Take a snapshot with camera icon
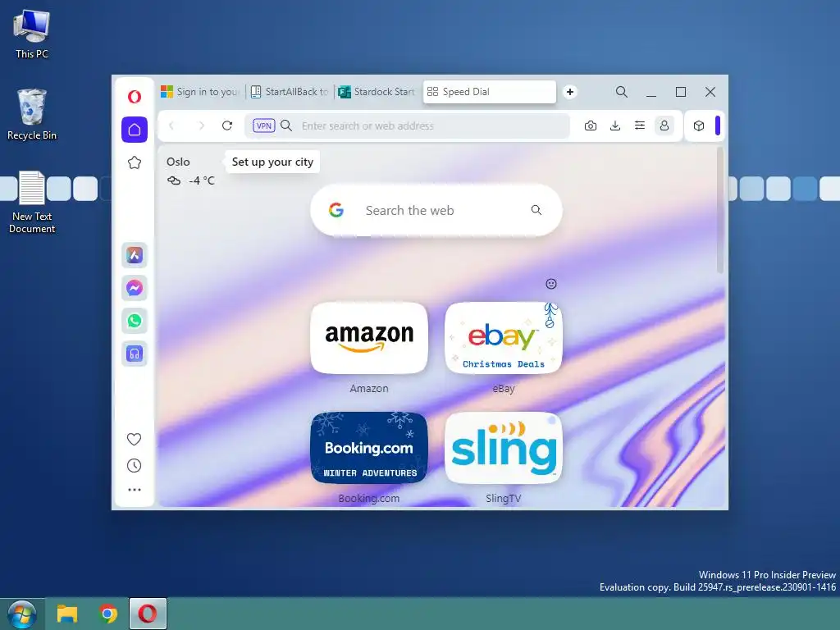 (x=591, y=126)
